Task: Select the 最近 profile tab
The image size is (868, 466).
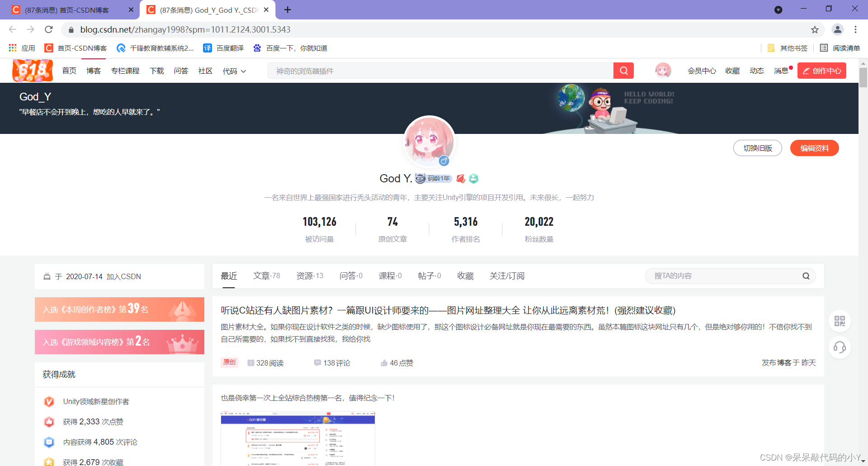Action: click(229, 276)
